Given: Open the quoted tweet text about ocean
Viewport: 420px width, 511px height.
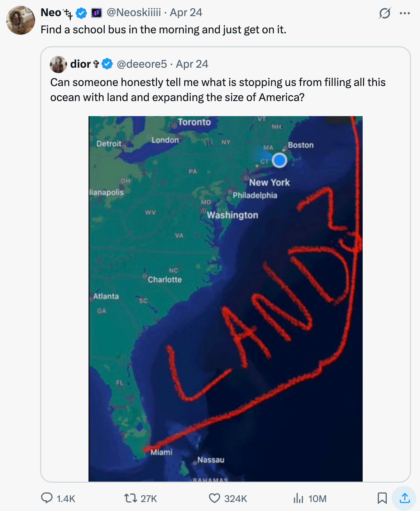Looking at the screenshot, I should [x=218, y=90].
